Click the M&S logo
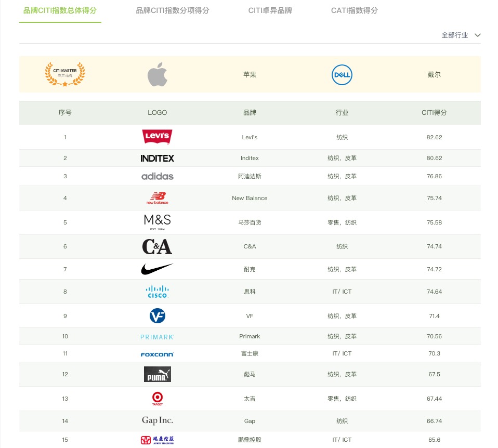 157,222
